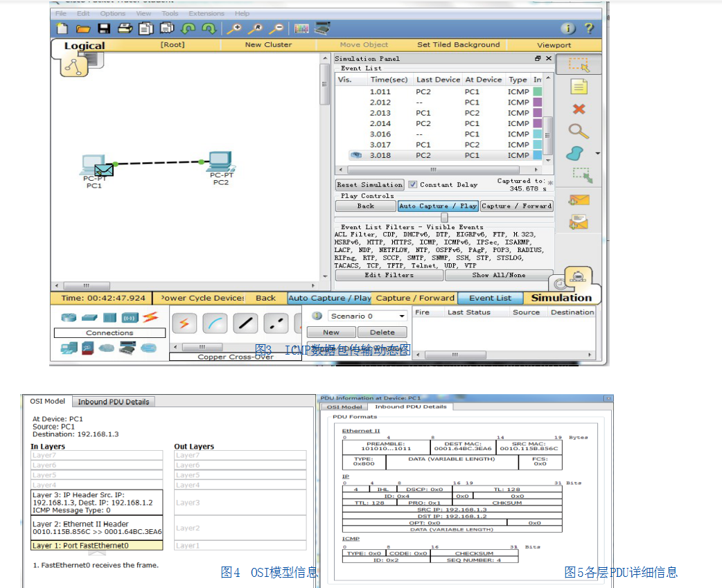Toggle the Constant Delay checkbox
The width and height of the screenshot is (722, 588).
413,185
